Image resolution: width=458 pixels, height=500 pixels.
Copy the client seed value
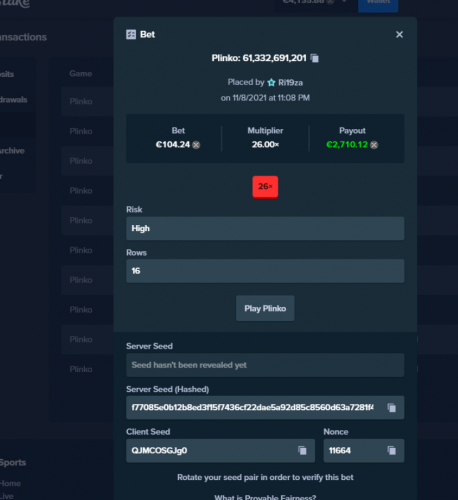tap(302, 450)
